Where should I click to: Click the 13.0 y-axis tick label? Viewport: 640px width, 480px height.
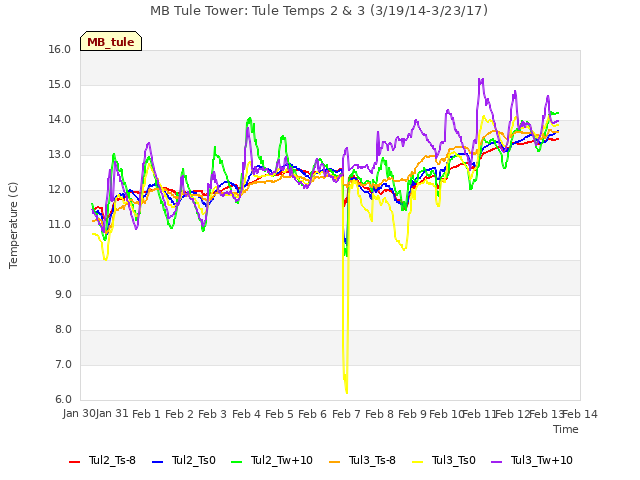[60, 155]
